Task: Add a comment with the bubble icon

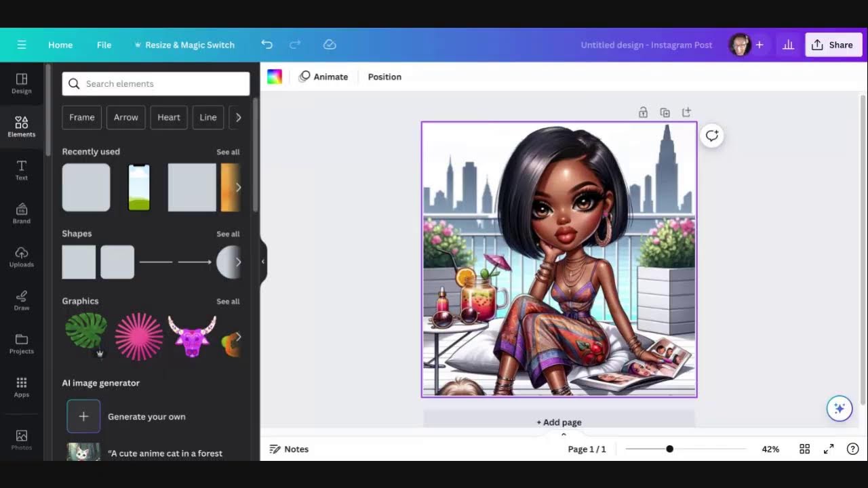Action: tap(712, 136)
